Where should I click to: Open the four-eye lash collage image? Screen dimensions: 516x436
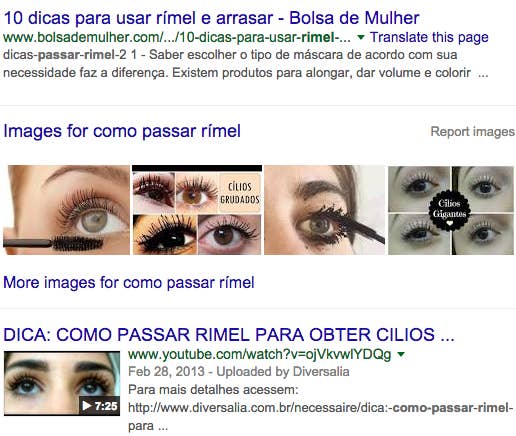(197, 210)
